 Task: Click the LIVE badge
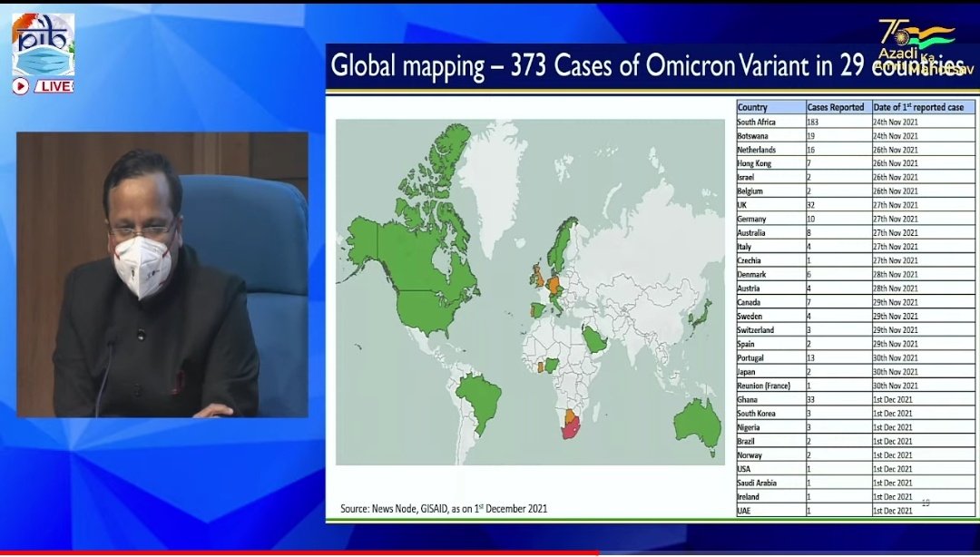[54, 86]
